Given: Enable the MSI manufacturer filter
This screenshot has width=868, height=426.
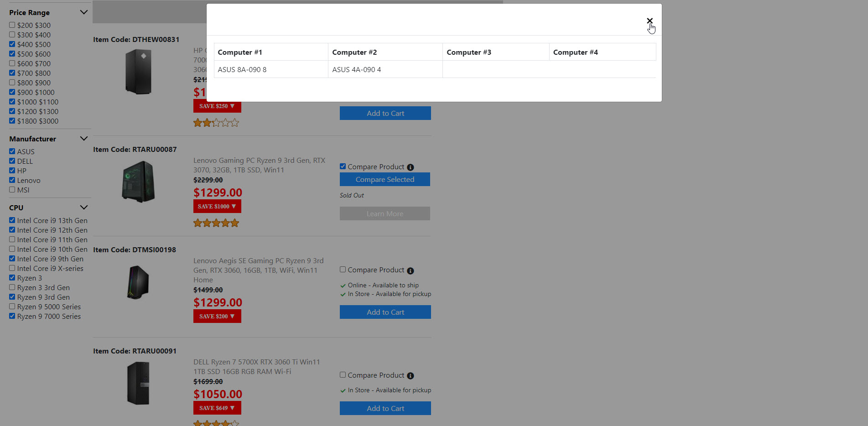Looking at the screenshot, I should point(12,190).
